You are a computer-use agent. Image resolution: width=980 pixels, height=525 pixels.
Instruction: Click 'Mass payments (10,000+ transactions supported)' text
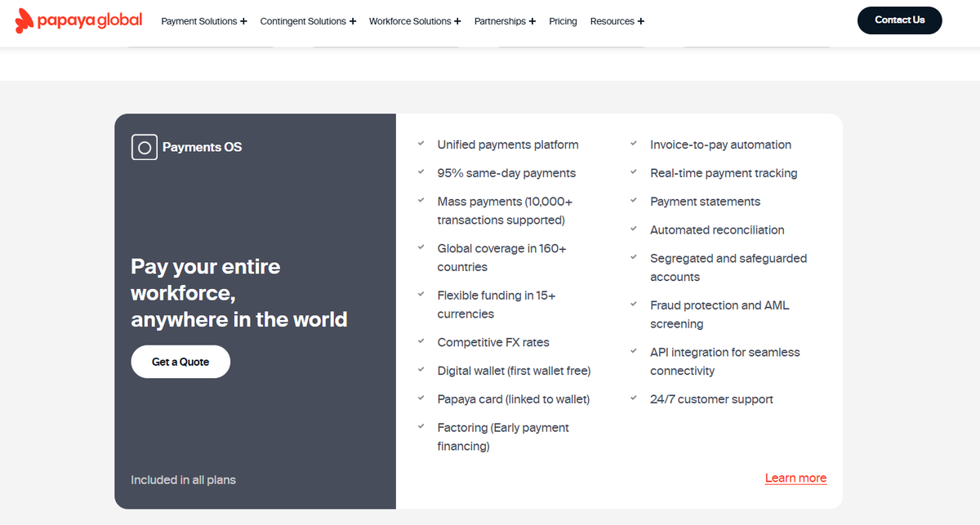(x=504, y=211)
